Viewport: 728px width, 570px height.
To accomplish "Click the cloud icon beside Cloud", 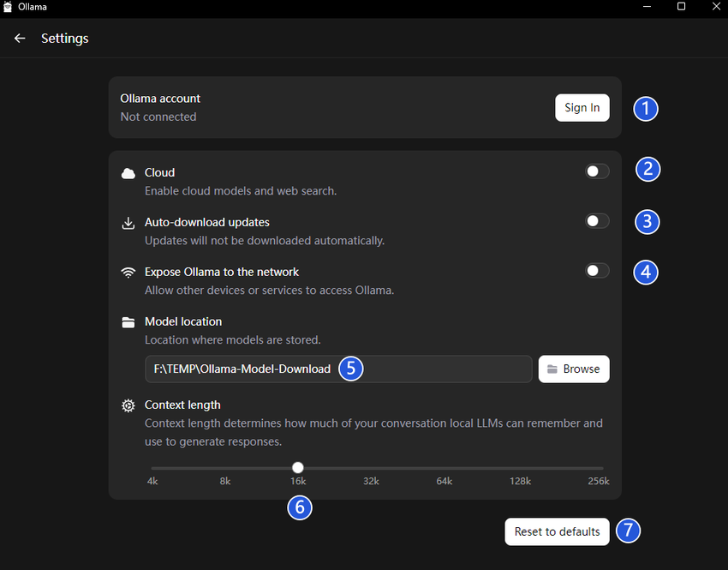I will pos(128,173).
